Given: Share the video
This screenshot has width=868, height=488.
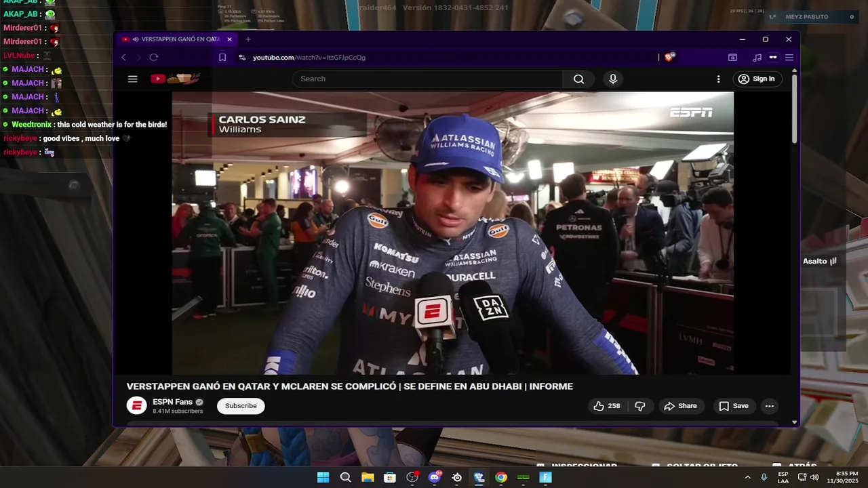Looking at the screenshot, I should coord(680,406).
